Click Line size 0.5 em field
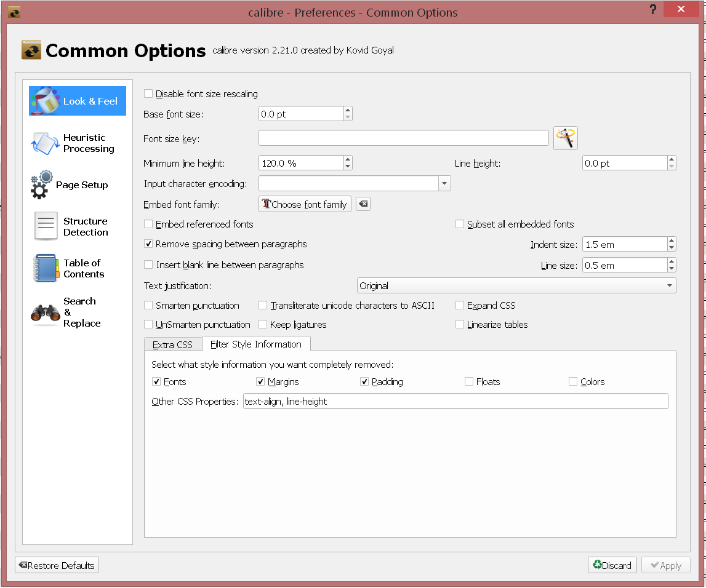706x588 pixels. pyautogui.click(x=625, y=265)
